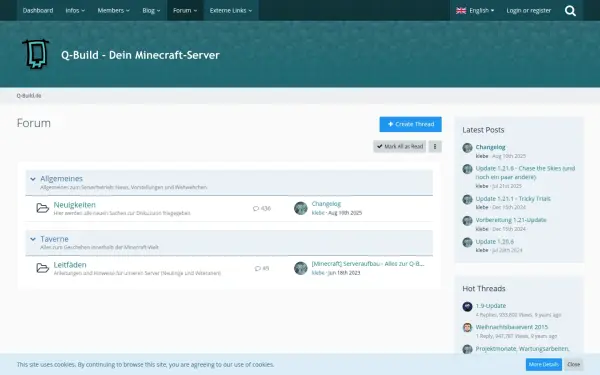Click More Details in cookie notice
This screenshot has height=375, width=600.
[543, 364]
